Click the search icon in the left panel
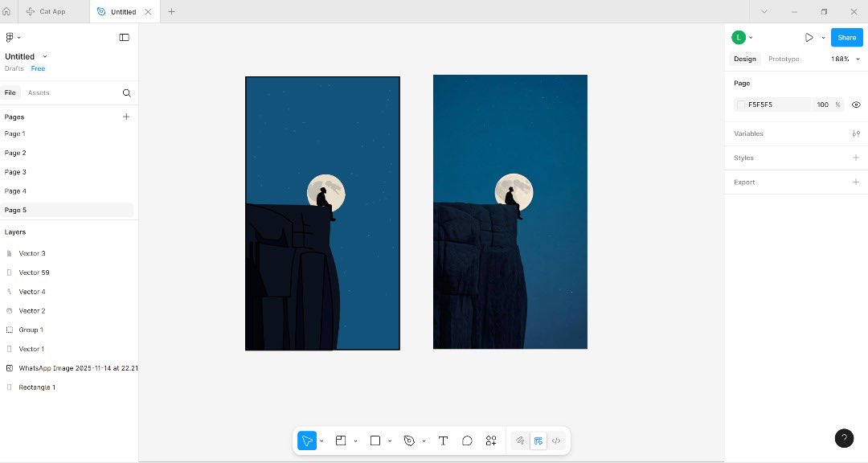The width and height of the screenshot is (868, 463). coord(127,93)
